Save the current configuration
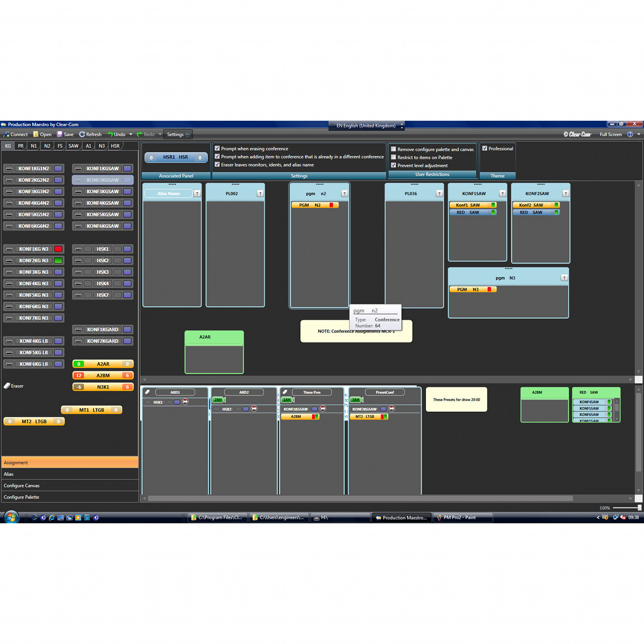The width and height of the screenshot is (644, 644). point(65,134)
